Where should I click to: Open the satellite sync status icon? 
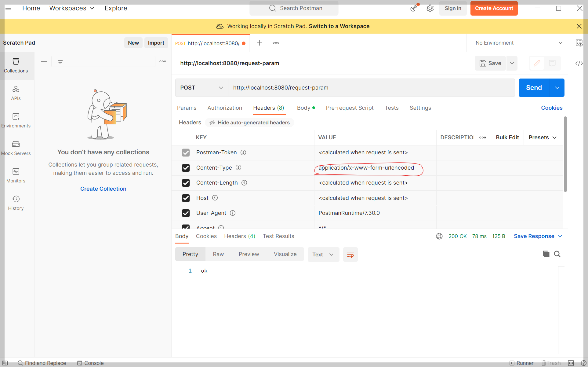click(x=414, y=8)
